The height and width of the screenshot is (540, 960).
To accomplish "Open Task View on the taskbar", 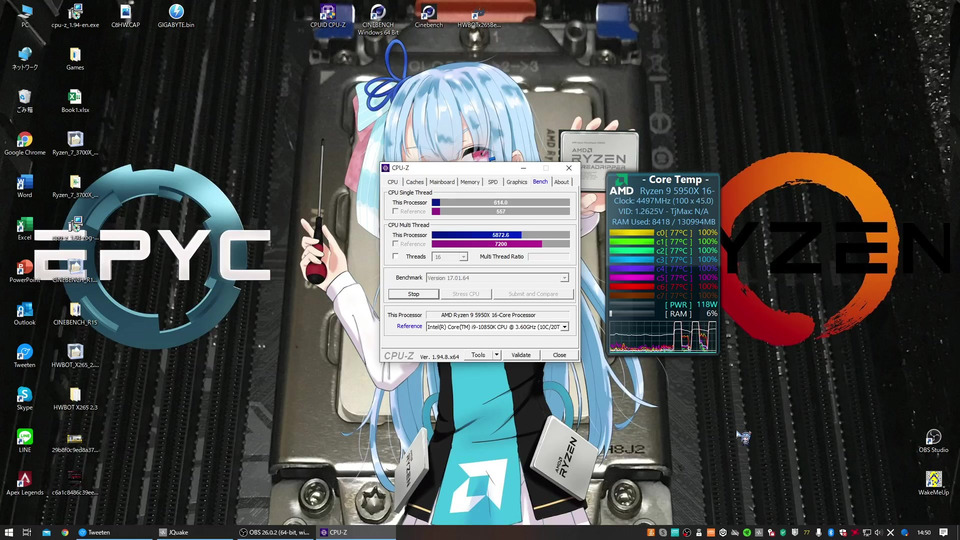I will [x=27, y=533].
